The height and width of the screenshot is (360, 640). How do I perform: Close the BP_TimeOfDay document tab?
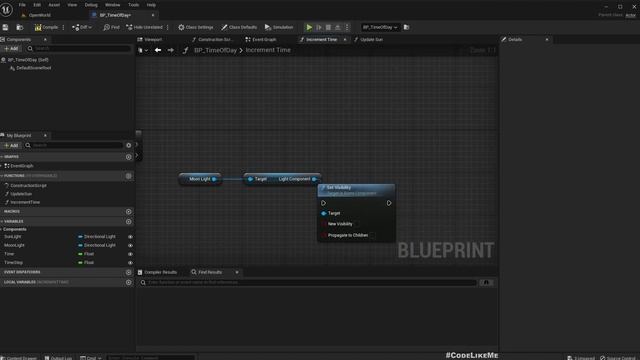pos(153,15)
